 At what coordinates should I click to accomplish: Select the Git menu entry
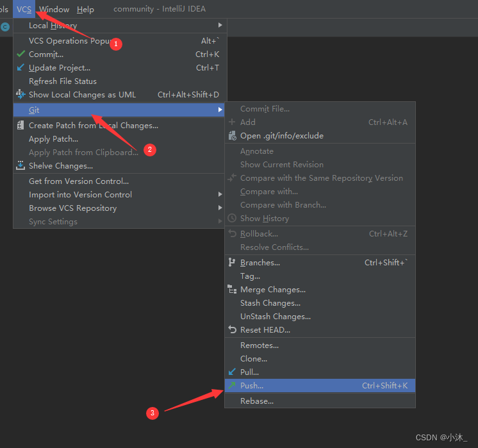[x=119, y=110]
